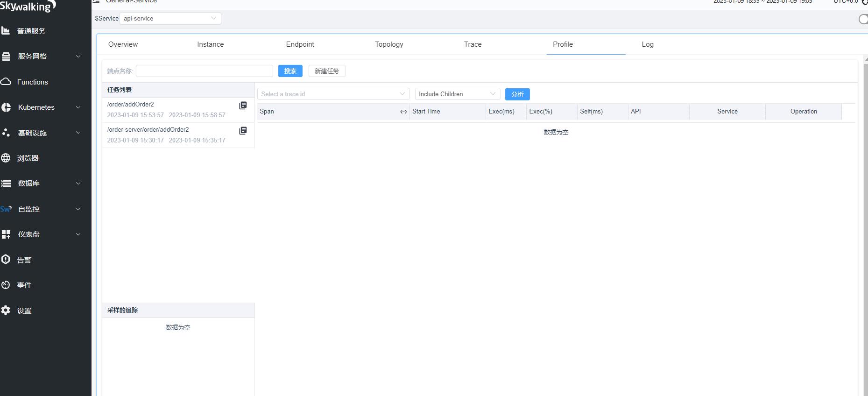This screenshot has height=396, width=868.
Task: Open the Include Children dropdown
Action: coord(458,94)
